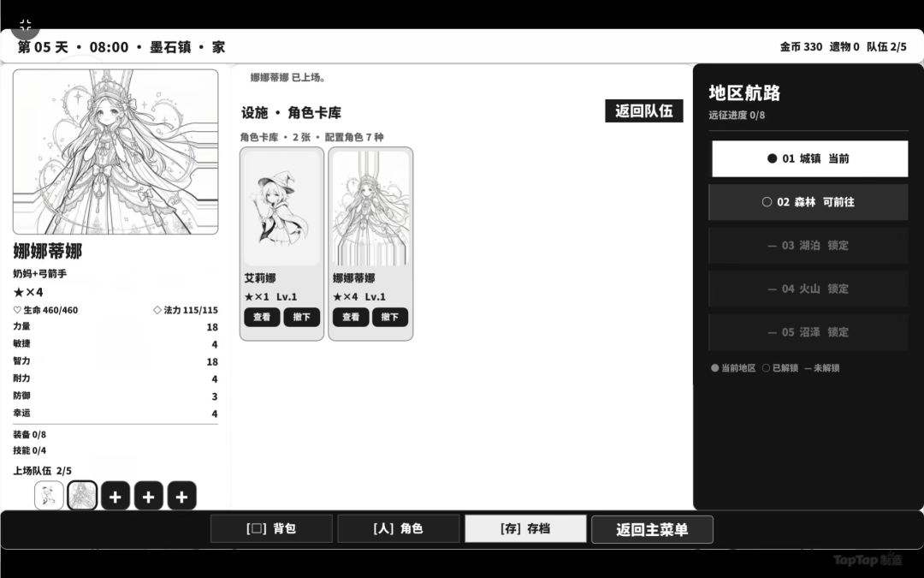The image size is (924, 578).
Task: Travel to route 02 森林 可前往
Action: point(808,202)
